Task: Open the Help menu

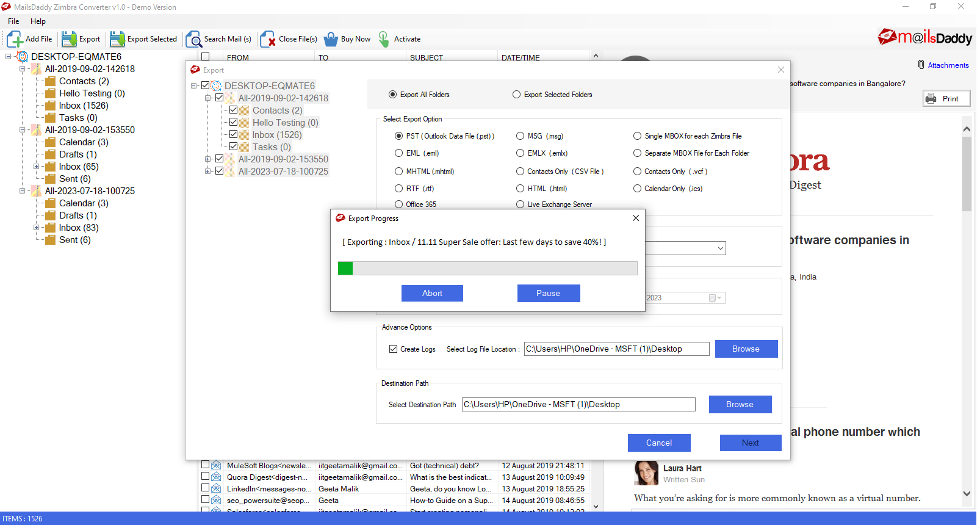Action: coord(38,21)
